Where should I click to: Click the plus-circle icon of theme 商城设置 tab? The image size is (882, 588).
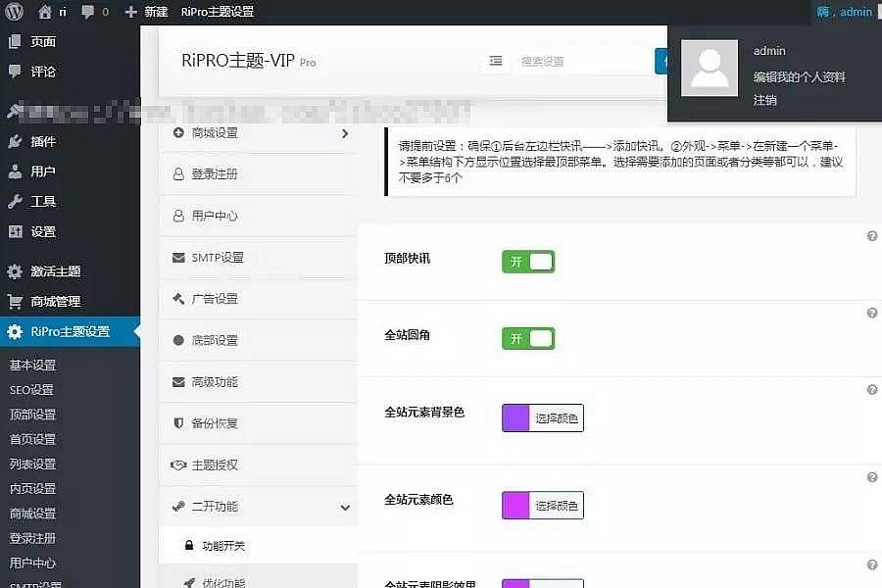(178, 133)
